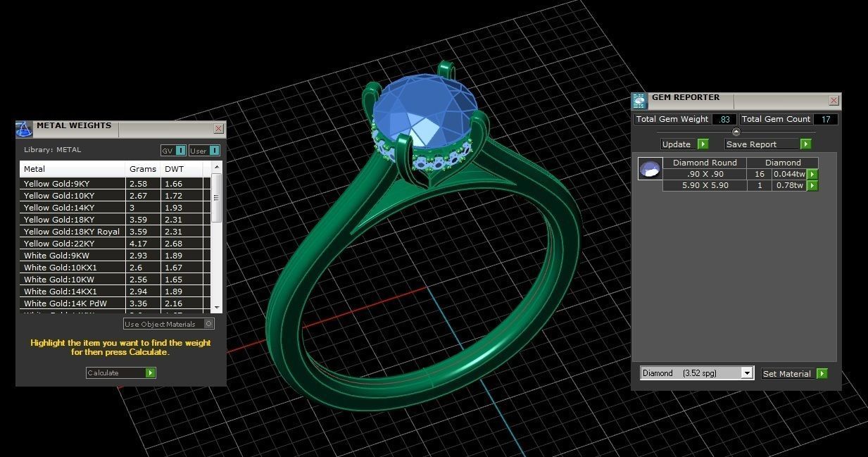
Task: Select the Yellow Gold:18KY row
Action: click(115, 220)
